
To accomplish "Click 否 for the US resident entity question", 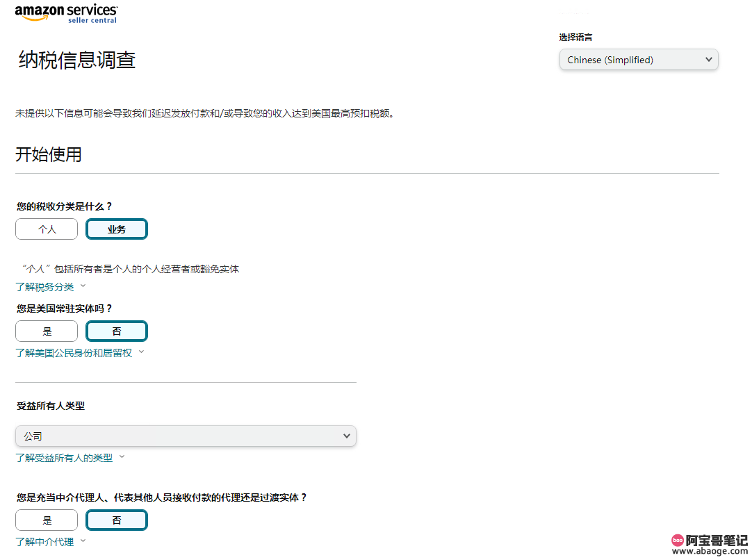I will (116, 331).
